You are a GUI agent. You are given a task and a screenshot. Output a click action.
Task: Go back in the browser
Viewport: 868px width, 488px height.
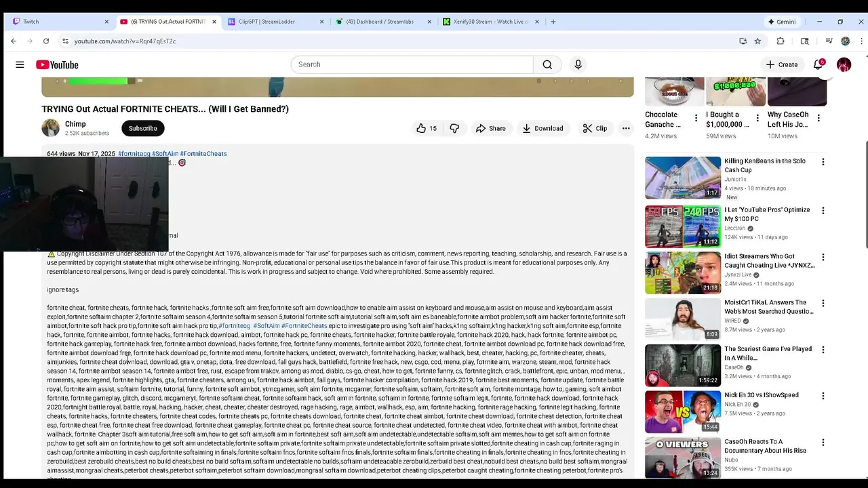click(x=14, y=41)
